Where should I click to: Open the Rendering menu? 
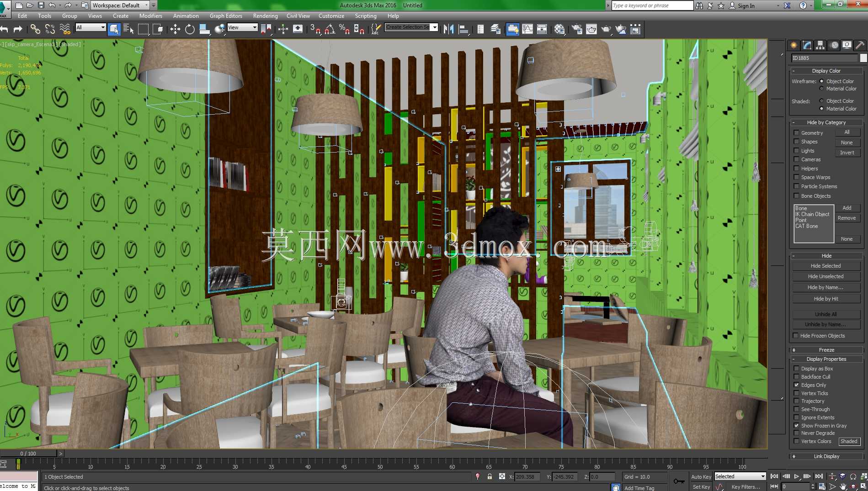click(x=265, y=16)
